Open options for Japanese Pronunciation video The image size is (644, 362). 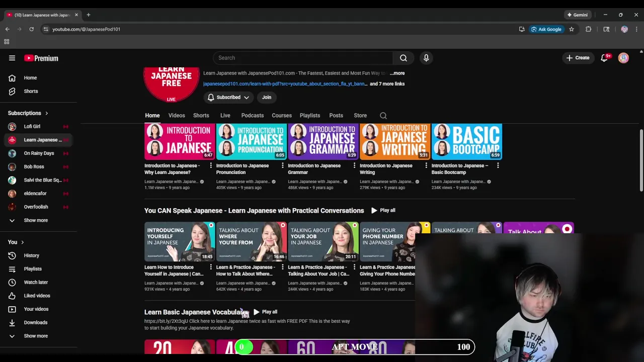point(282,165)
